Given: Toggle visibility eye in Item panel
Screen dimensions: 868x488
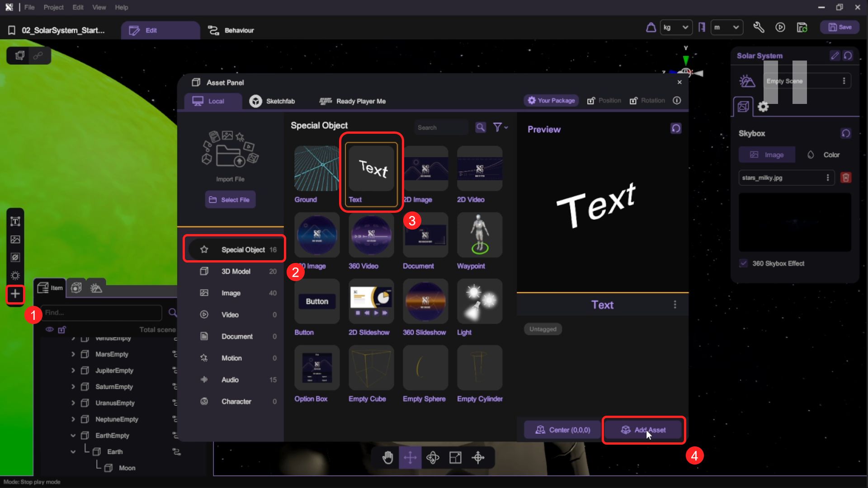Looking at the screenshot, I should pyautogui.click(x=49, y=329).
